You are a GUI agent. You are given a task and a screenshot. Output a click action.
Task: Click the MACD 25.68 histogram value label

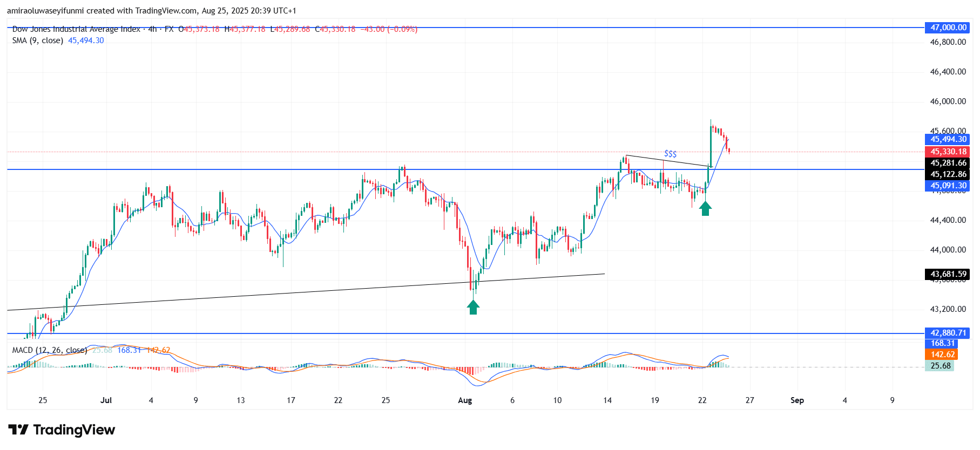[940, 366]
